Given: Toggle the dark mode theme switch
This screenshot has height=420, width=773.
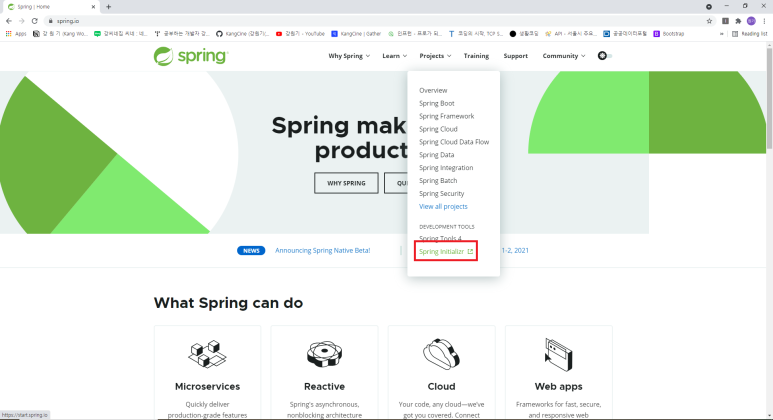Looking at the screenshot, I should coord(605,56).
